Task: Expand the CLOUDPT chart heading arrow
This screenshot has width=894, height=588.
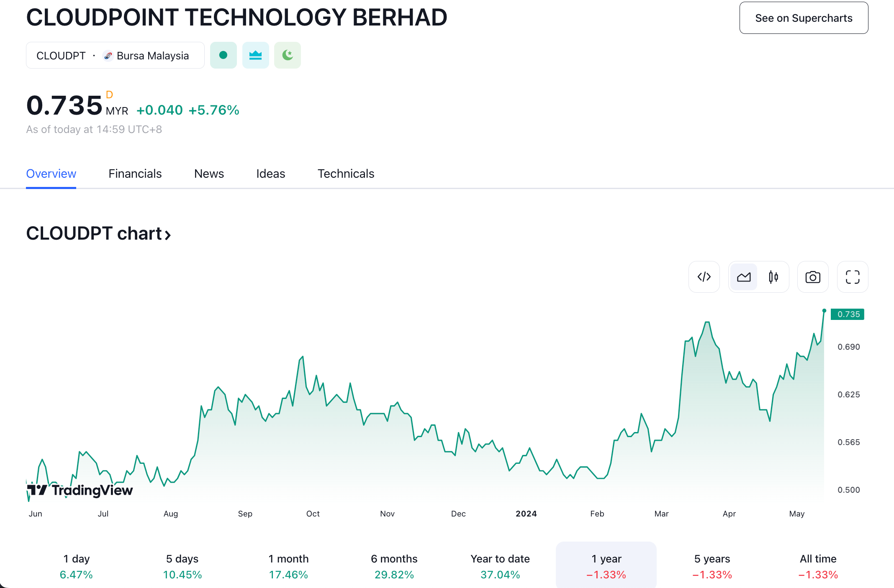Action: [x=168, y=235]
